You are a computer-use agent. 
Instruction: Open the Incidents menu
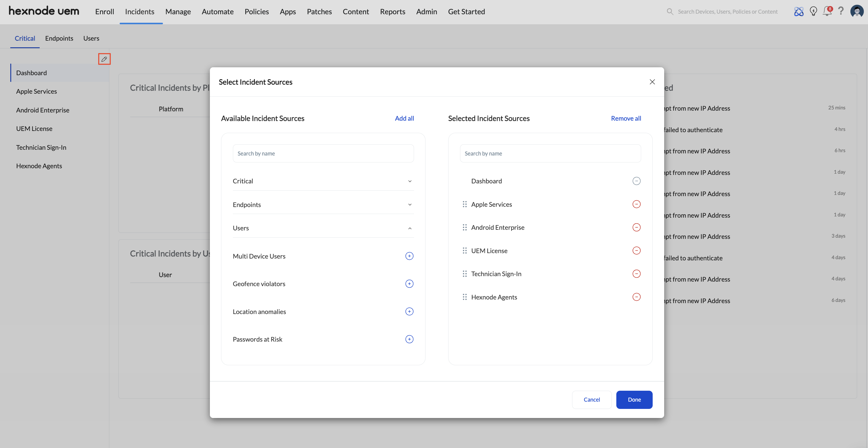coord(140,12)
